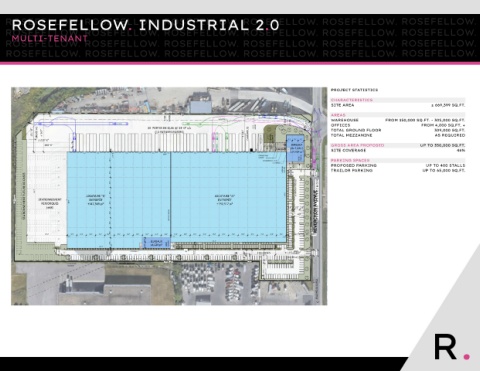Click the Warehouse row in Areas

point(398,120)
